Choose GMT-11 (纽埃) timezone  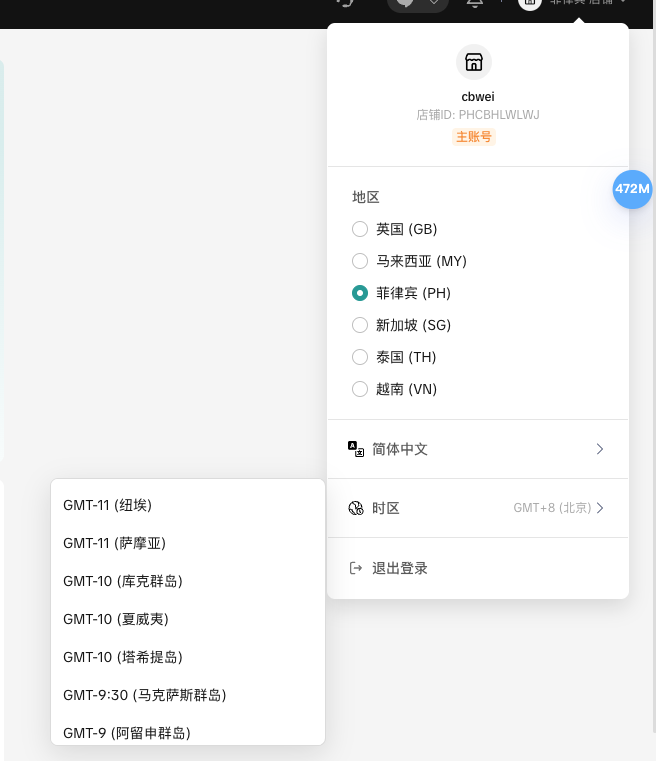108,505
